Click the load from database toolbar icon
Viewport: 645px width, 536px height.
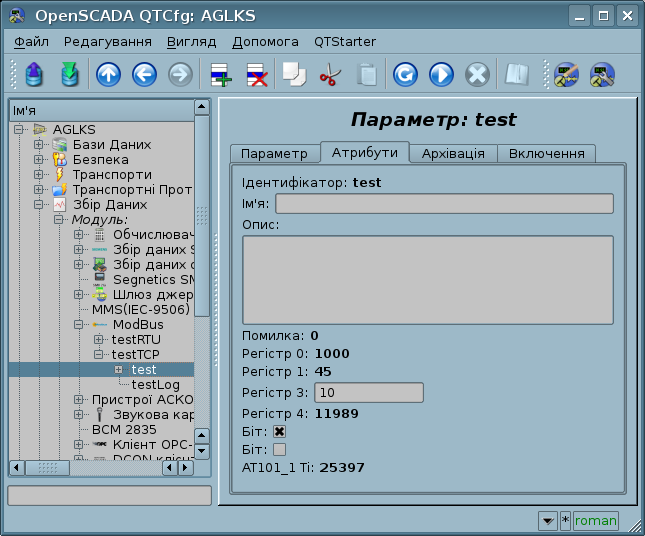point(34,75)
